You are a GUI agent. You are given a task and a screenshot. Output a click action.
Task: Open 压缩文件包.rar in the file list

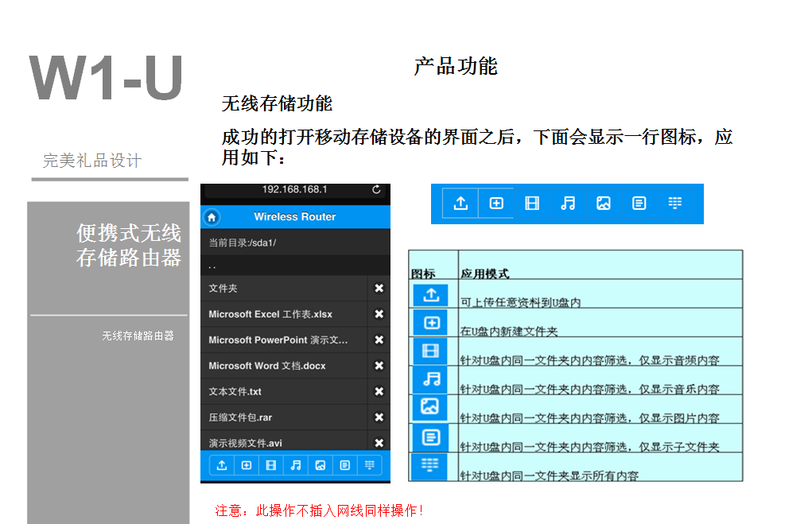(x=284, y=417)
